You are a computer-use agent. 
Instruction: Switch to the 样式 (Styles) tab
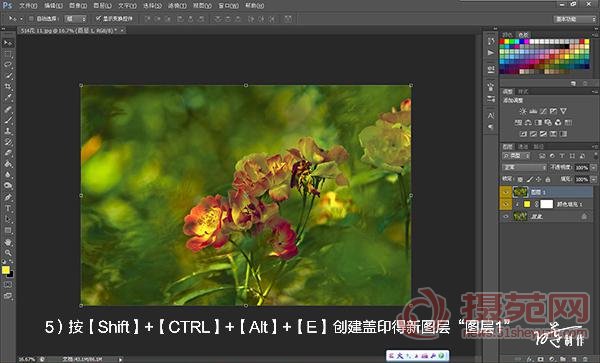click(523, 91)
